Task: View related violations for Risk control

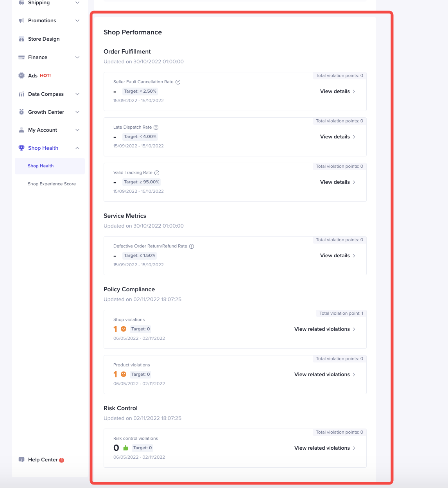Action: click(x=324, y=448)
